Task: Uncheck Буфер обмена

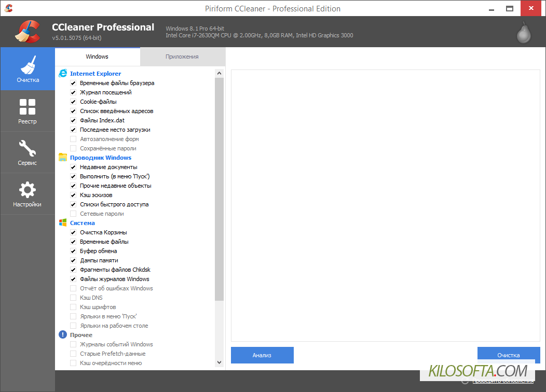Action: (x=73, y=251)
